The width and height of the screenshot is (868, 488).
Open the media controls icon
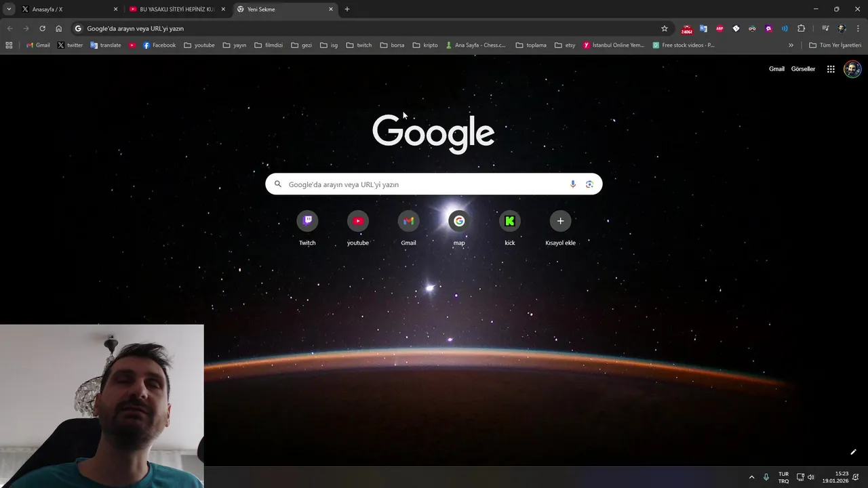[x=825, y=28]
